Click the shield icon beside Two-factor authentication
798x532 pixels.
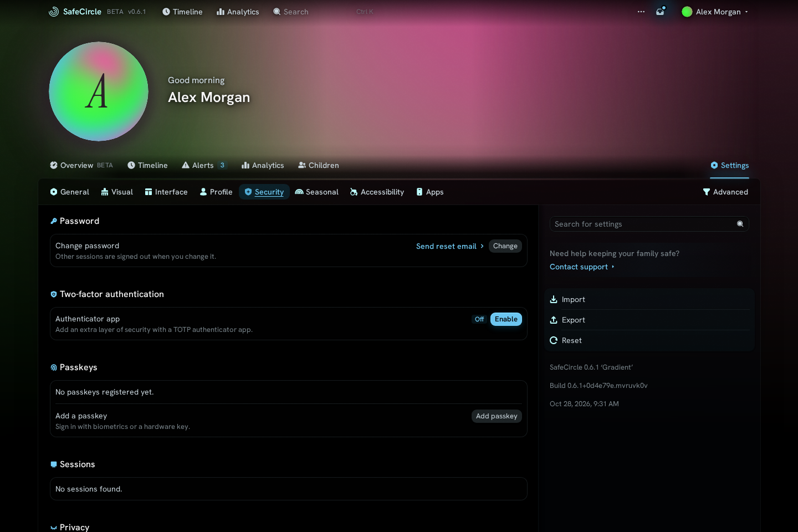[x=54, y=294]
